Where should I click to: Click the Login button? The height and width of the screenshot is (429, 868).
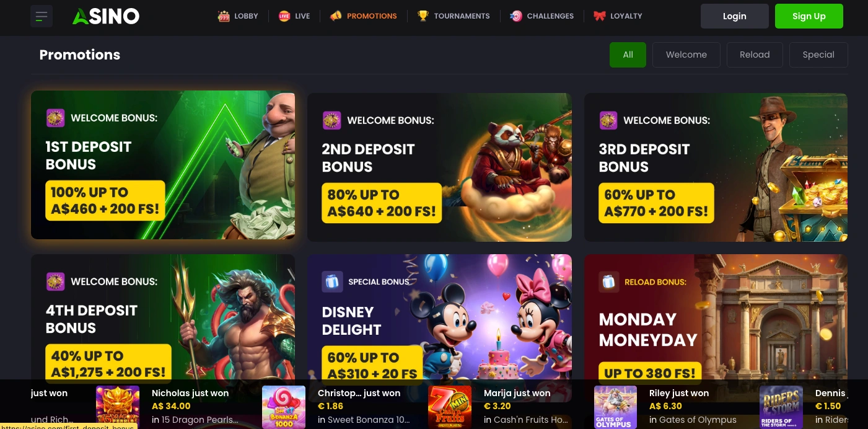[x=735, y=16]
